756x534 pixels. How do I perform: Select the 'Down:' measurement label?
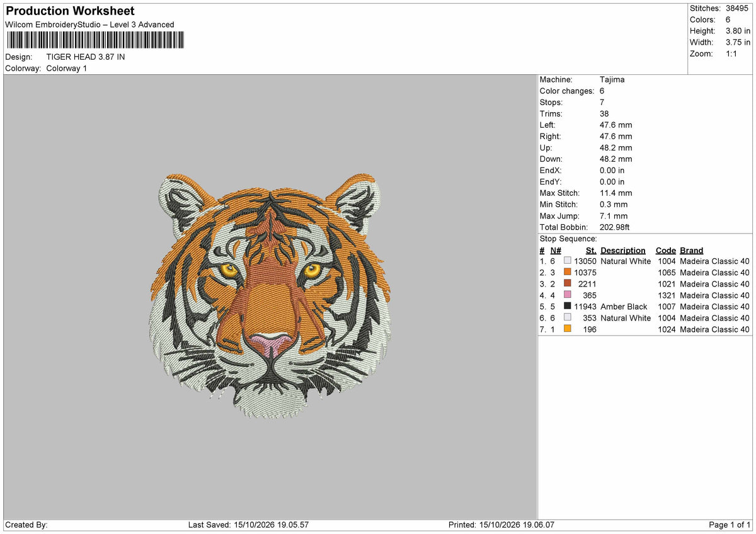click(x=551, y=159)
